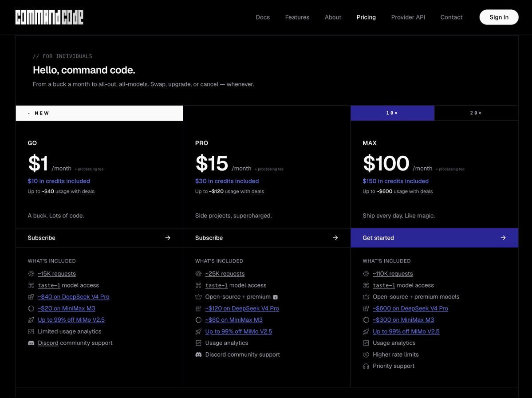Open the deals link under GO plan
The width and height of the screenshot is (532, 398).
pos(88,191)
